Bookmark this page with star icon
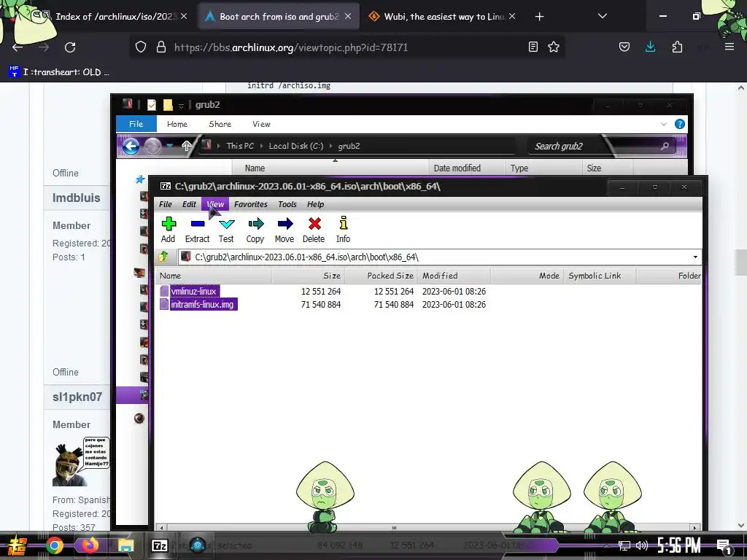Screen dimensions: 747x560 click(x=554, y=47)
